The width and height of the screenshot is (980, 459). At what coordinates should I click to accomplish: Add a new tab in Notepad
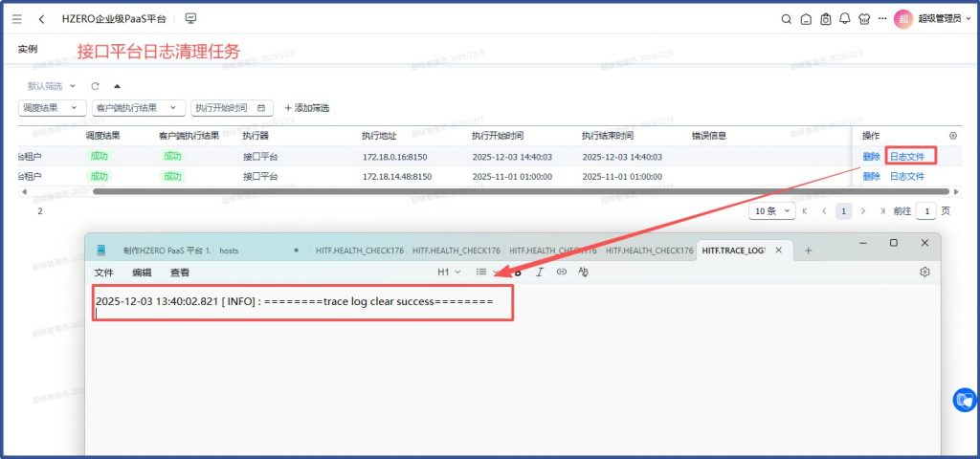809,251
